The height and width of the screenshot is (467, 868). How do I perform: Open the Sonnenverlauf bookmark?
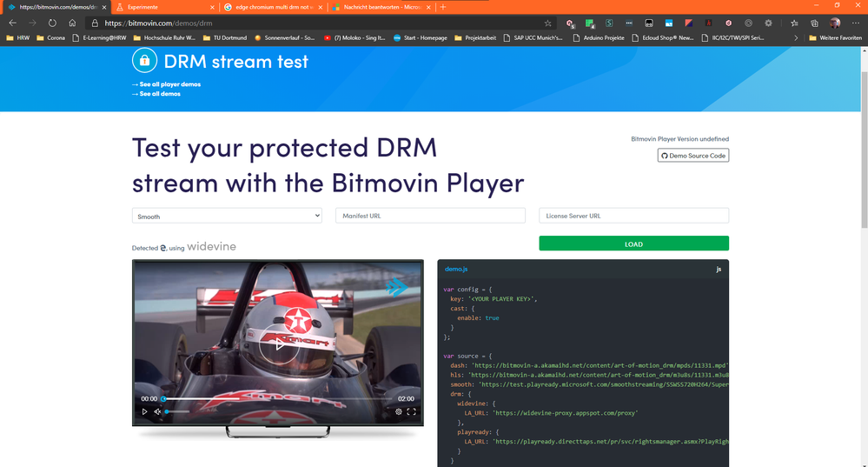(x=284, y=38)
